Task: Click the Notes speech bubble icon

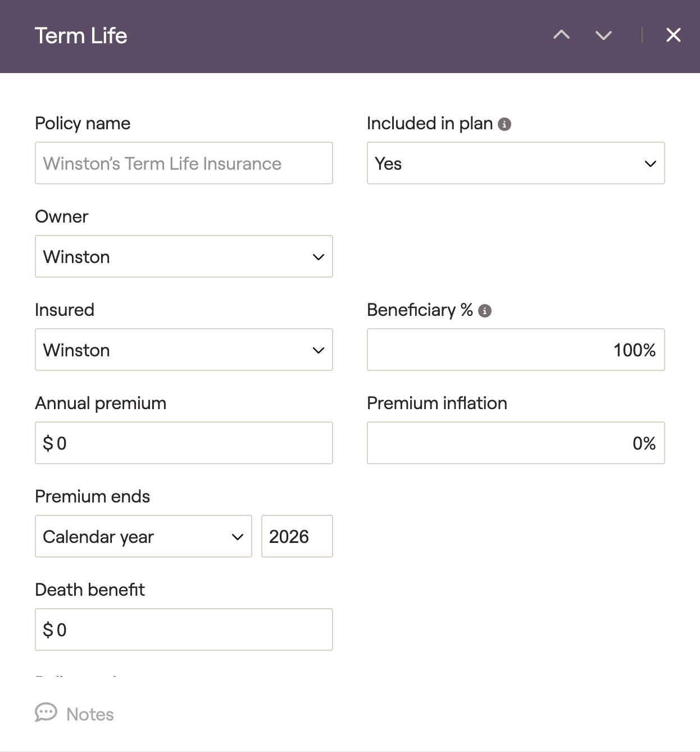Action: click(46, 713)
